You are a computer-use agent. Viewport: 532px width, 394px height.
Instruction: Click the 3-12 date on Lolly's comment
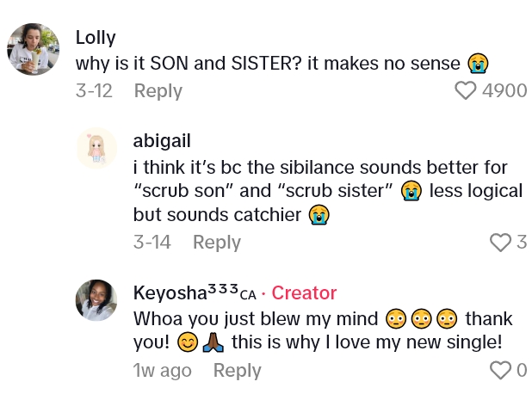click(x=94, y=90)
